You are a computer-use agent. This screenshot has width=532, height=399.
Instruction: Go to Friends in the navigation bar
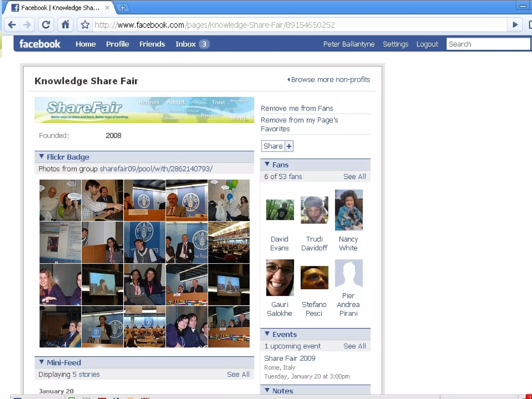tap(152, 44)
